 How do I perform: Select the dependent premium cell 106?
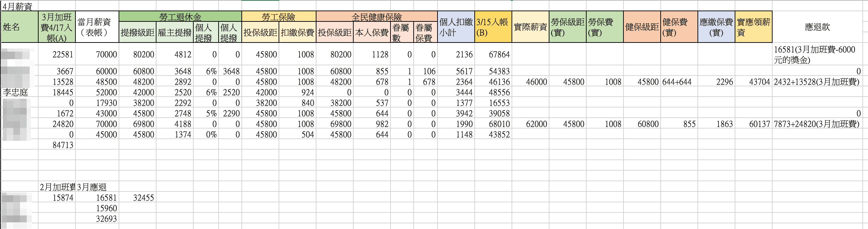point(426,71)
